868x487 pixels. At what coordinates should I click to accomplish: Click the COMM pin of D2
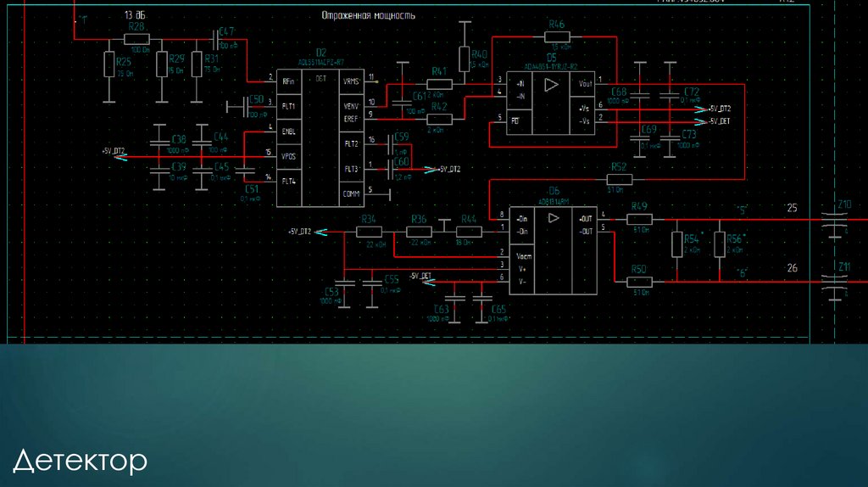(x=351, y=194)
